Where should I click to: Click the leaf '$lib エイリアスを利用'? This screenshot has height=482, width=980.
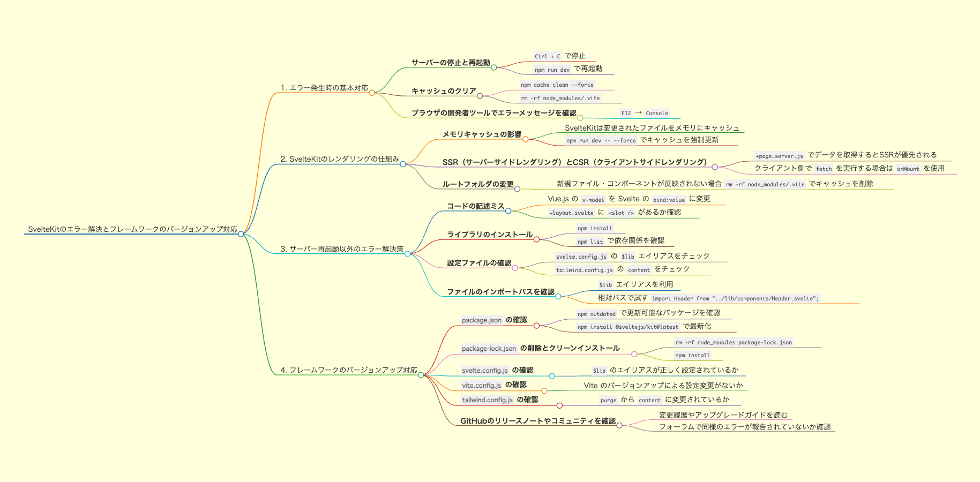635,284
